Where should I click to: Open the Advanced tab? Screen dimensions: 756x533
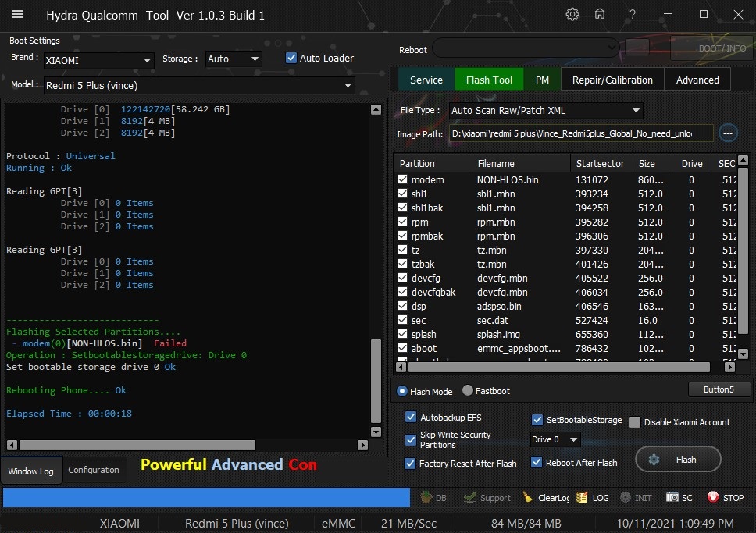[697, 80]
